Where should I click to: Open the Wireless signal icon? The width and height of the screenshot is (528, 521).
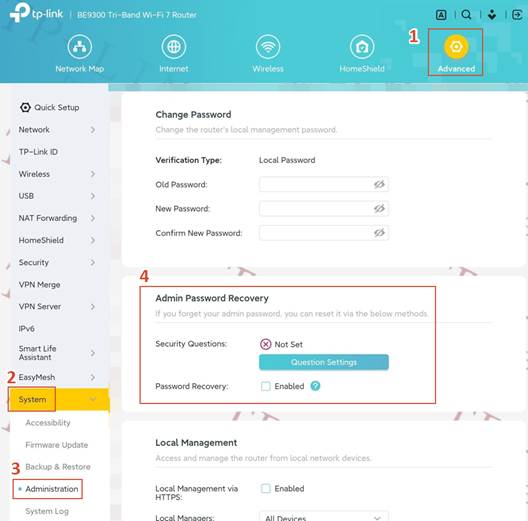pyautogui.click(x=268, y=47)
